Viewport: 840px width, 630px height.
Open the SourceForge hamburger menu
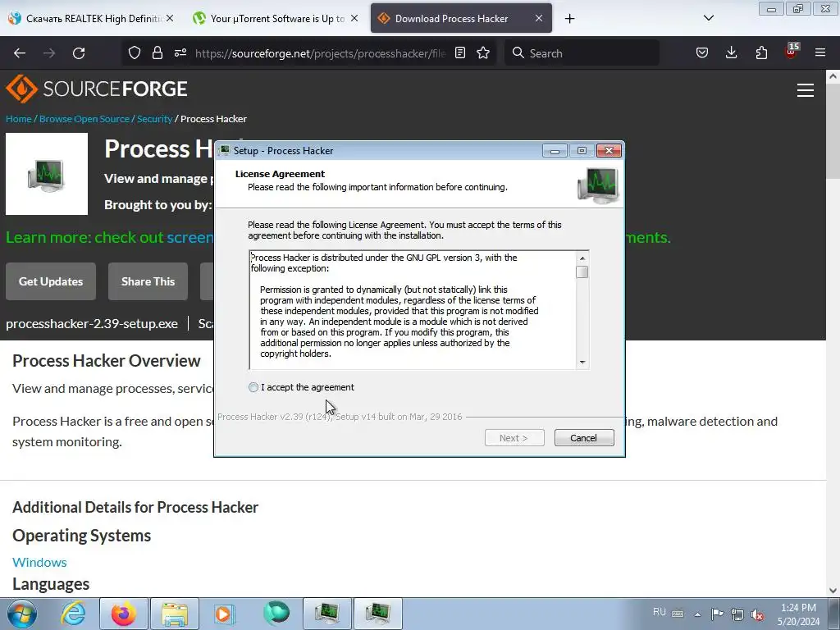[806, 90]
